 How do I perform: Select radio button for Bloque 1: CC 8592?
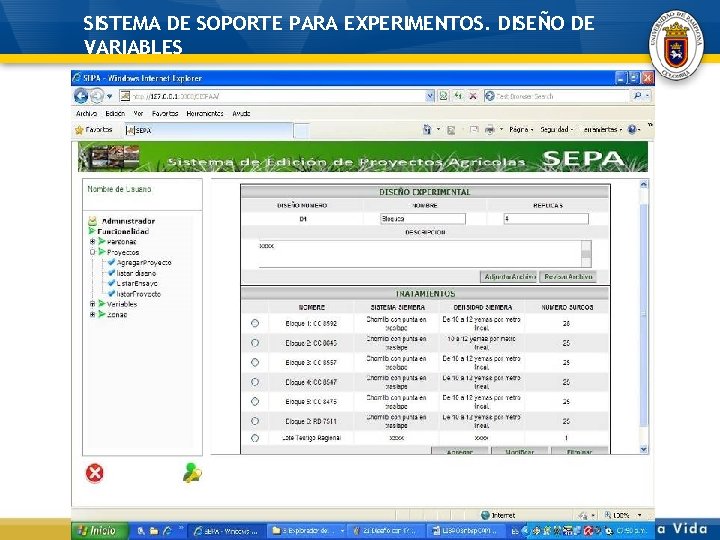point(255,323)
